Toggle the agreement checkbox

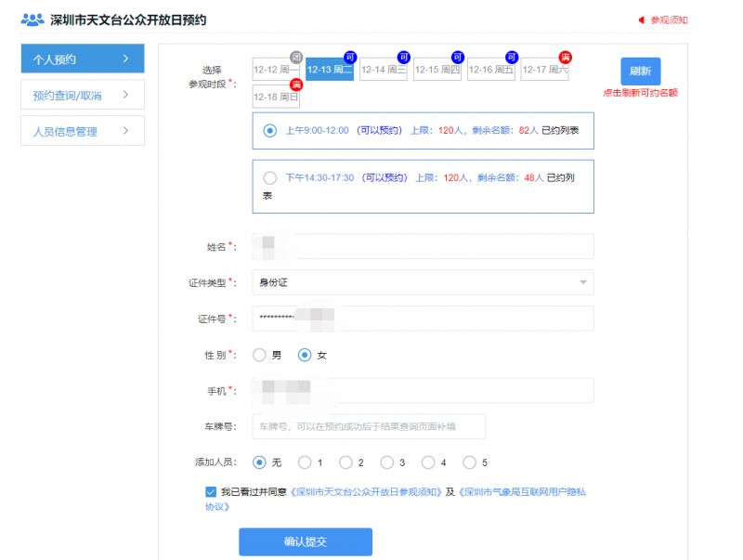tap(211, 491)
